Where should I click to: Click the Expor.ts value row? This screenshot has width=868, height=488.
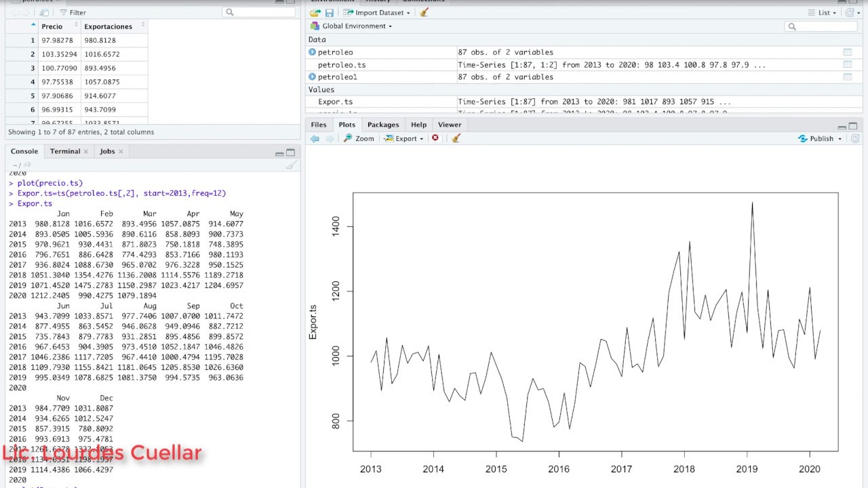tap(583, 102)
